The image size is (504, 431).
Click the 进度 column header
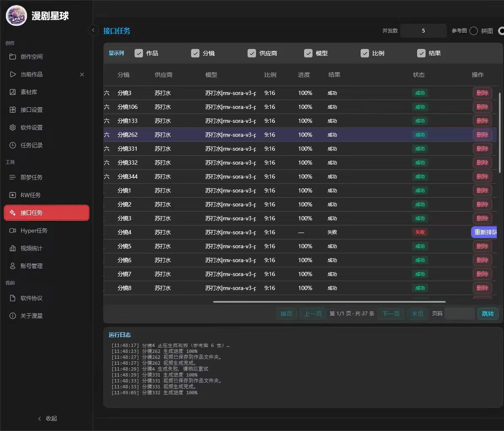pyautogui.click(x=304, y=75)
